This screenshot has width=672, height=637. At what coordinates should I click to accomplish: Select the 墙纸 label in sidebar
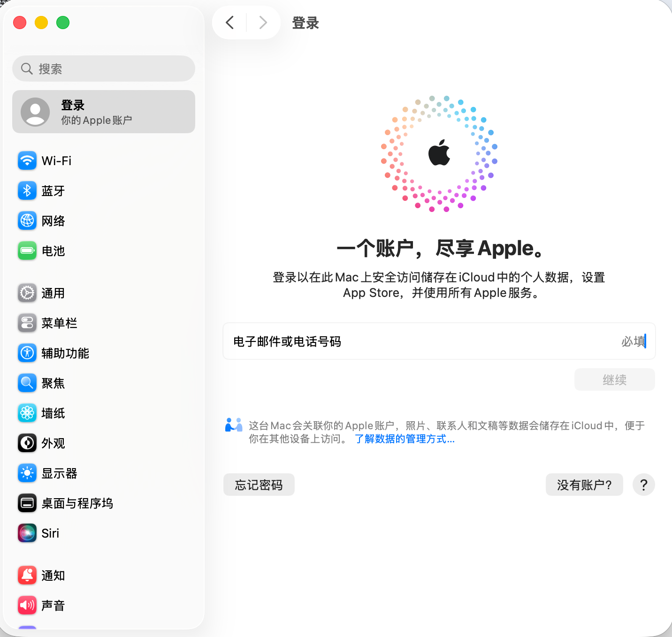click(x=53, y=413)
